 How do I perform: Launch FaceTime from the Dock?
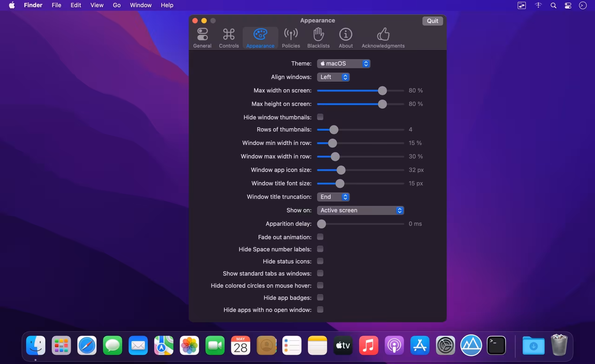(215, 345)
